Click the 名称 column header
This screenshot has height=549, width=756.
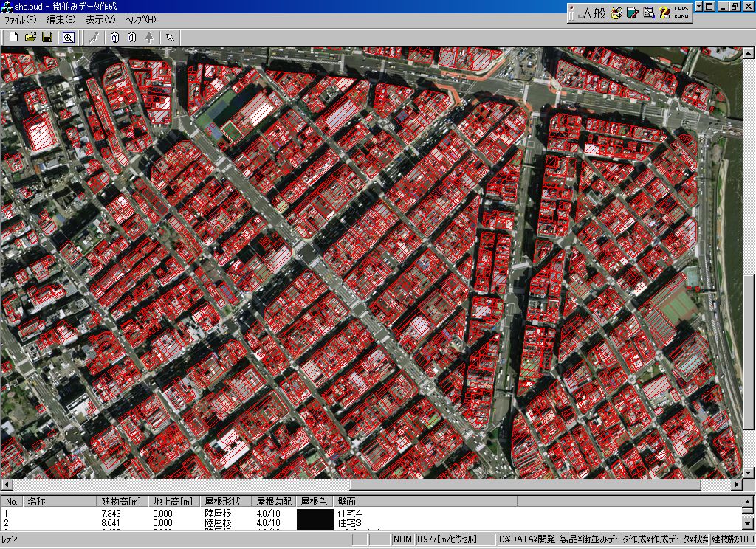pos(61,501)
